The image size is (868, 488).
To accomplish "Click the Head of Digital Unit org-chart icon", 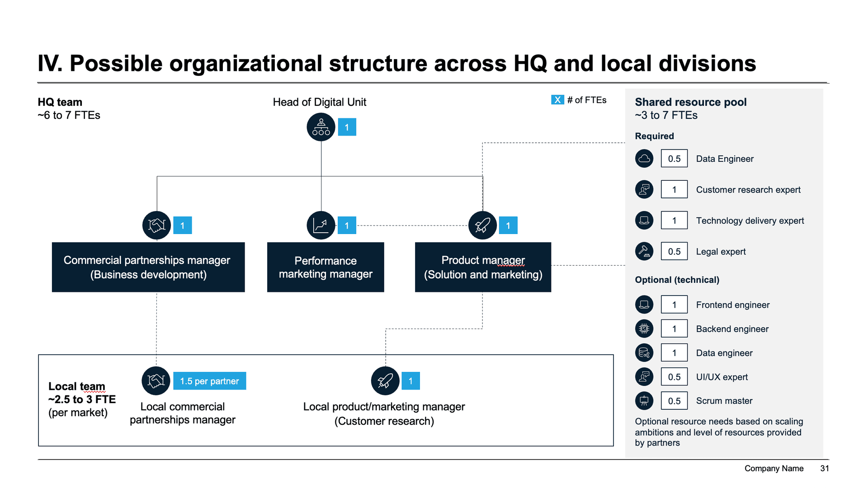I will pyautogui.click(x=321, y=127).
